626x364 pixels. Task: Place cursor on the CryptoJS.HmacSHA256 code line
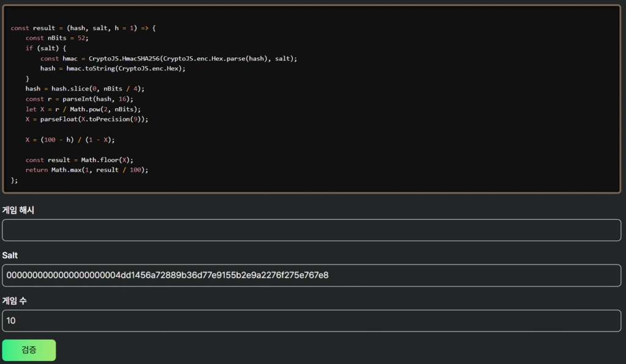[x=169, y=59]
